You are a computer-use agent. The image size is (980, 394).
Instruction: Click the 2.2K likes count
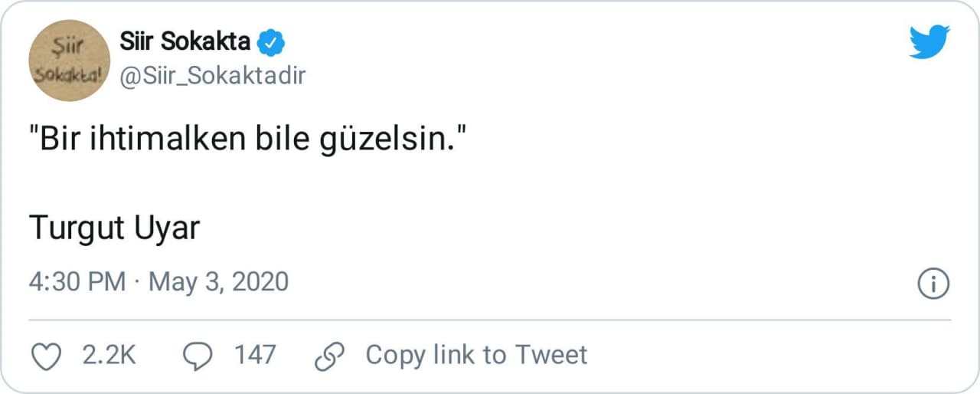109,356
